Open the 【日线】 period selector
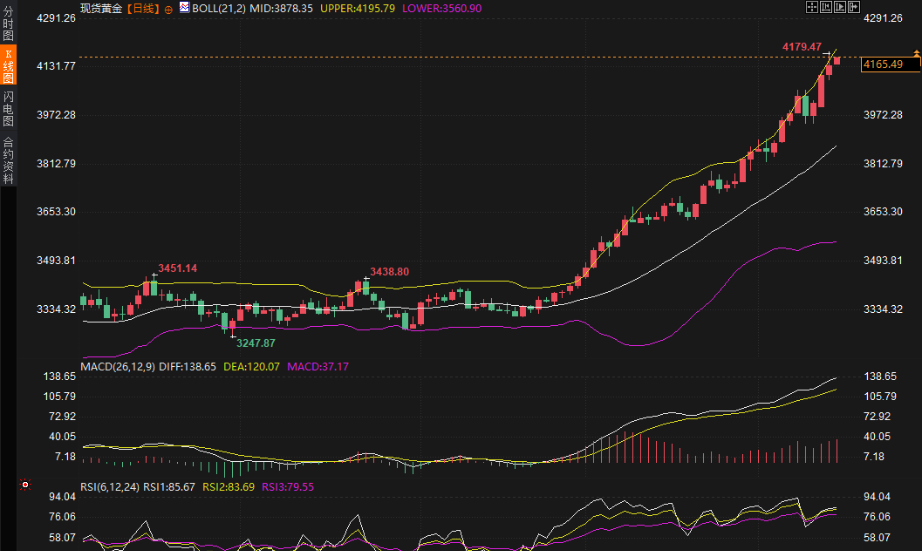Image resolution: width=922 pixels, height=551 pixels. 142,8
